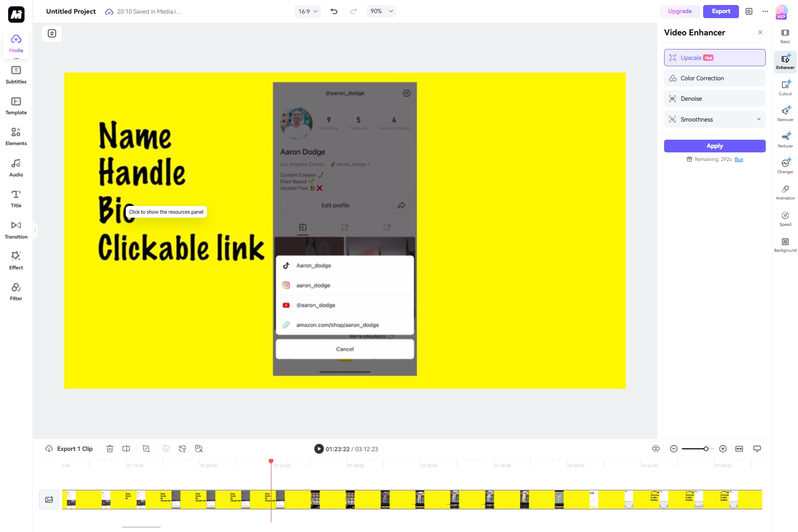Select the Voice Changer tool
This screenshot has height=532, width=798.
tap(785, 165)
